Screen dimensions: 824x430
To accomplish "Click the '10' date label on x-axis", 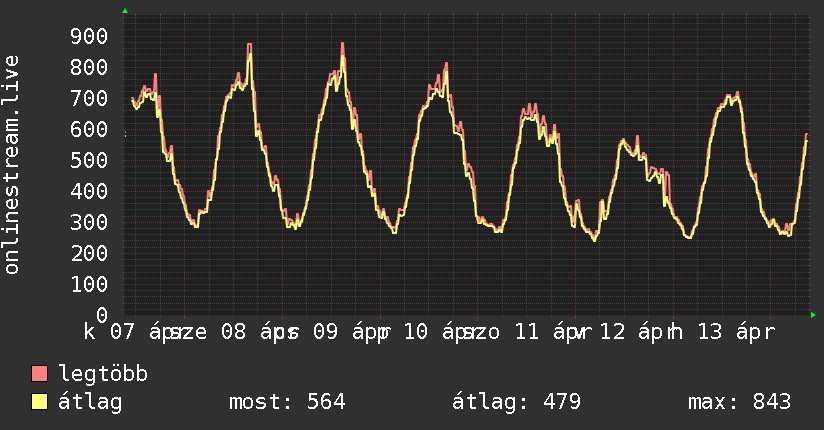I will pyautogui.click(x=416, y=332).
